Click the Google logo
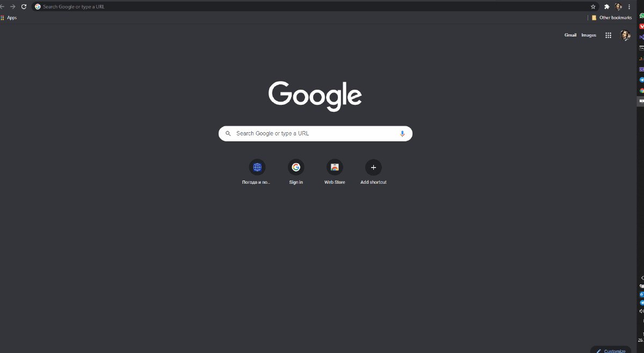644x353 pixels. click(315, 96)
